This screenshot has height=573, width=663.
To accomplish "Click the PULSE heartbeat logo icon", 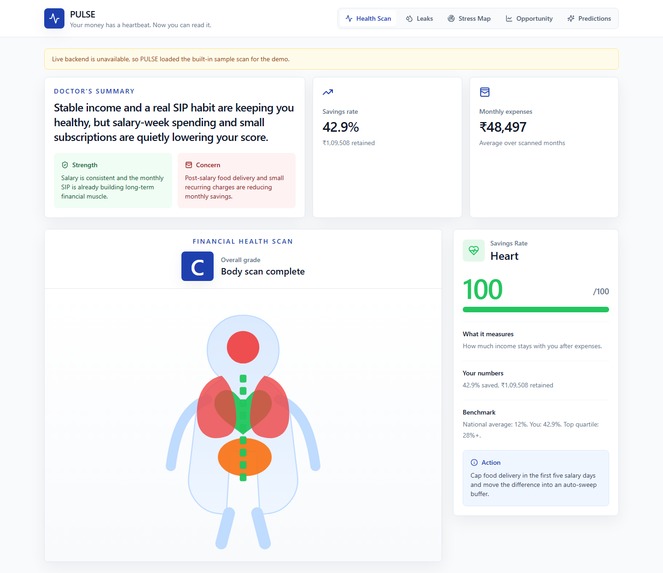I will (54, 19).
